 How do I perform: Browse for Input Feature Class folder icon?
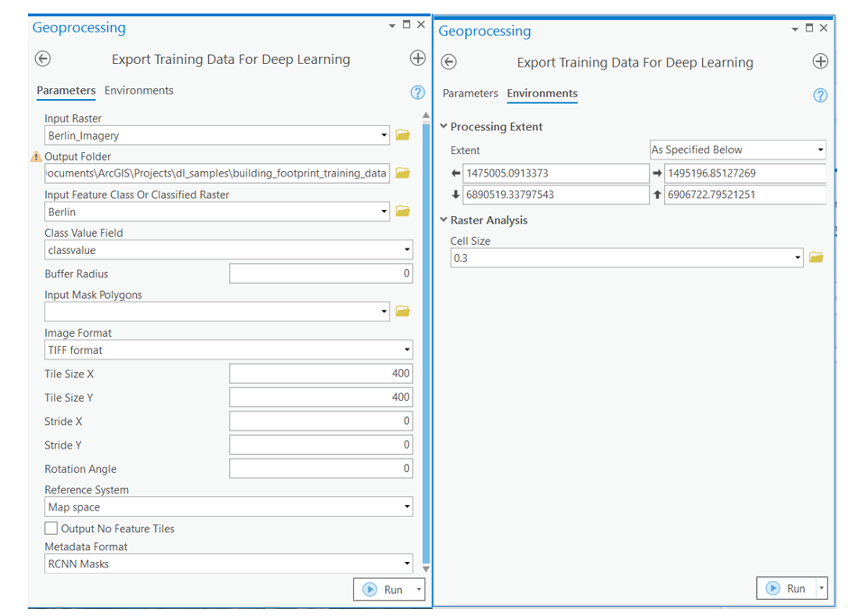click(403, 212)
